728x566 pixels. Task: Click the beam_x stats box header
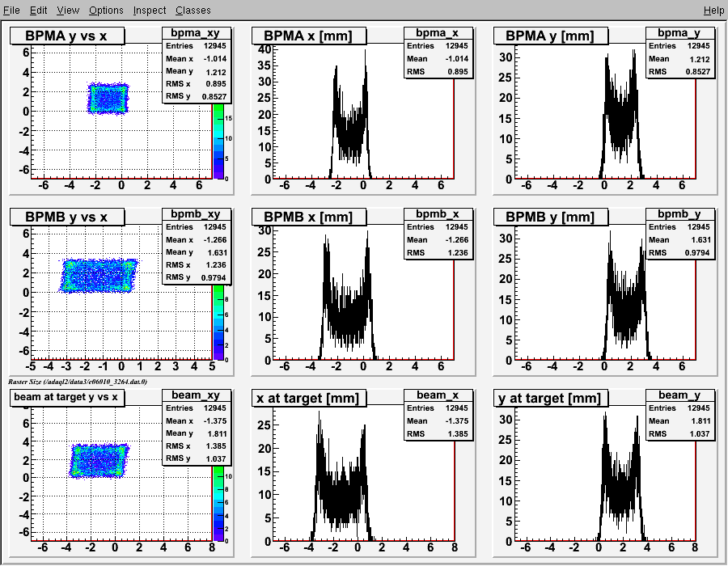[x=438, y=395]
